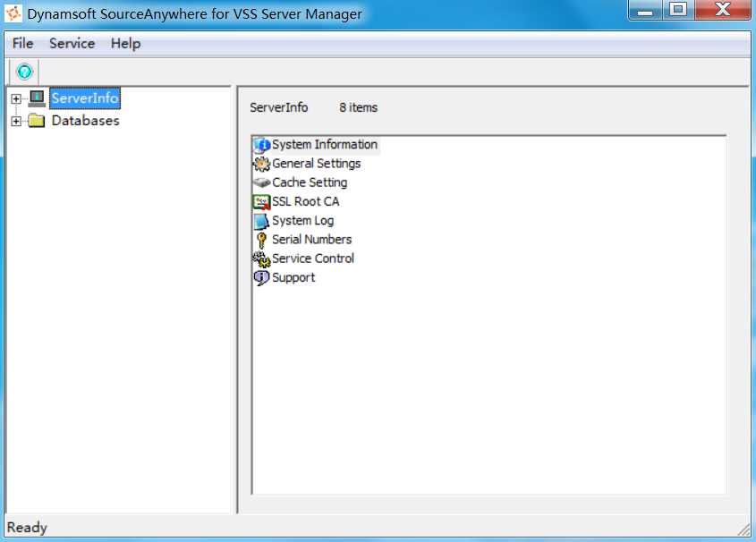Click the Dynamsoft app icon in title bar
The image size is (756, 542).
click(x=13, y=13)
